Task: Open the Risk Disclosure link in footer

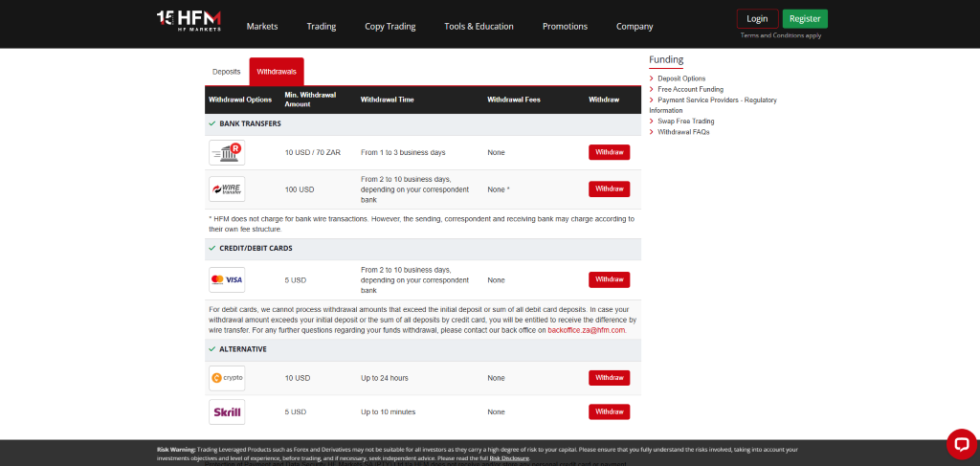Action: point(510,458)
